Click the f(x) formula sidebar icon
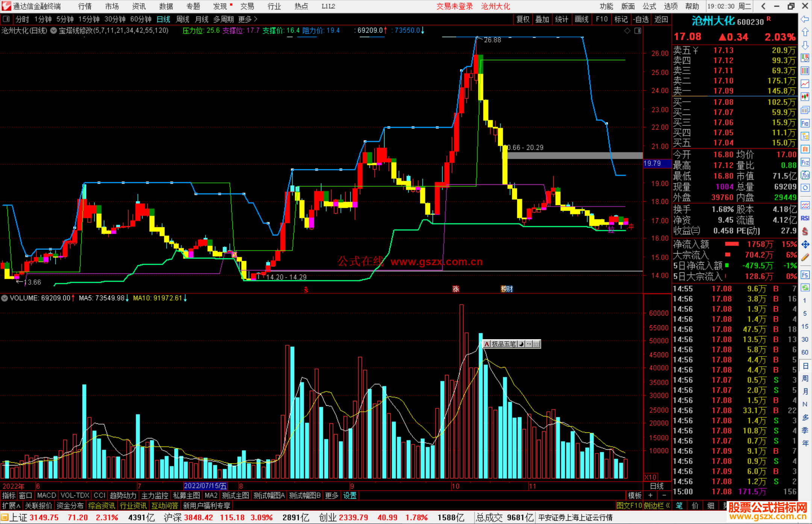The height and width of the screenshot is (524, 812). point(805,175)
